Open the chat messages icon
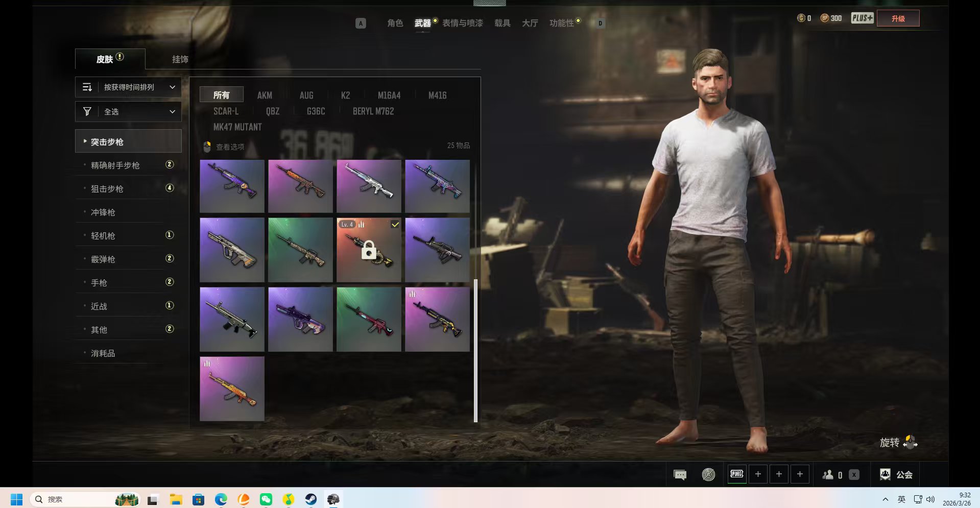This screenshot has height=508, width=980. [680, 475]
